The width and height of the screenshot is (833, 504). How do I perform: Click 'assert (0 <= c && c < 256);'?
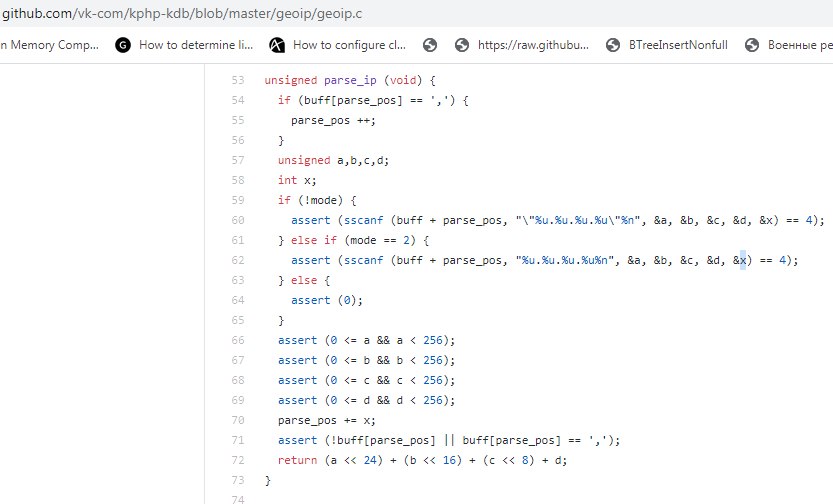point(367,380)
